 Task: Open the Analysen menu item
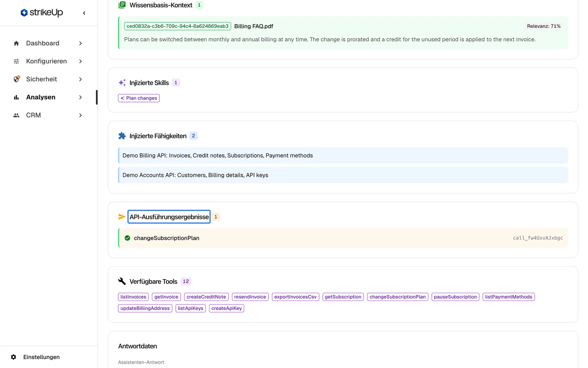tap(48, 97)
